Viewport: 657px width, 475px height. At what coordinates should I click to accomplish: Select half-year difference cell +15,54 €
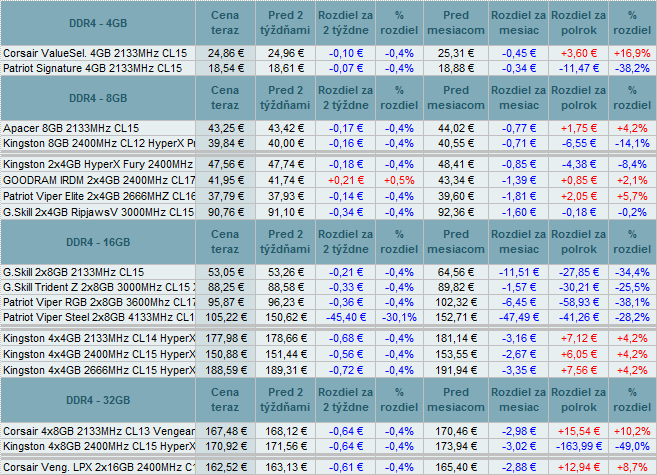coord(578,431)
